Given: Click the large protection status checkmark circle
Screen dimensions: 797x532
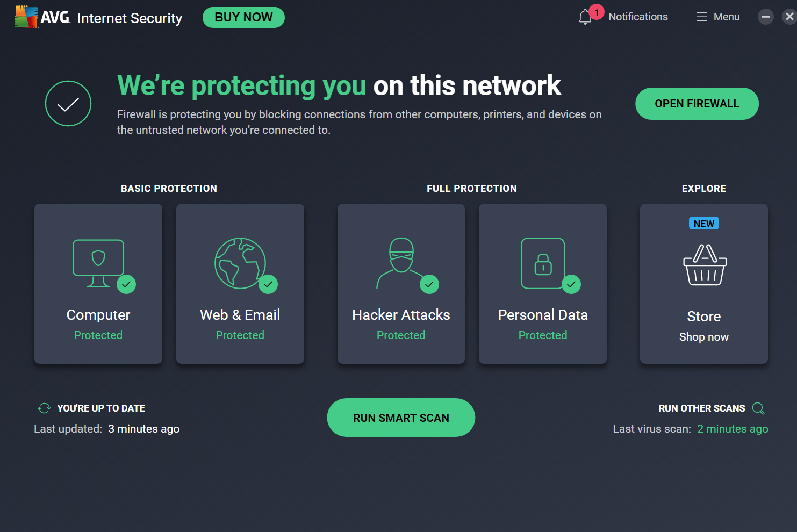Looking at the screenshot, I should 68,104.
